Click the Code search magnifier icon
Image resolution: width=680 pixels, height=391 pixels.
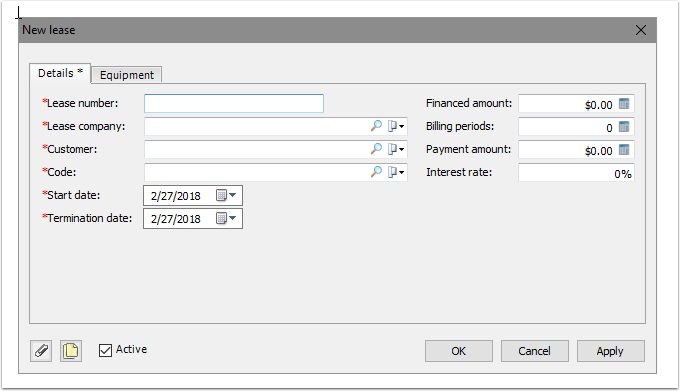(x=376, y=172)
